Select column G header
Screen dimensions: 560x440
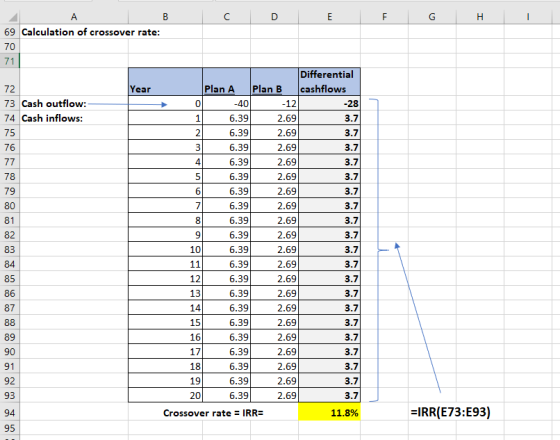432,17
